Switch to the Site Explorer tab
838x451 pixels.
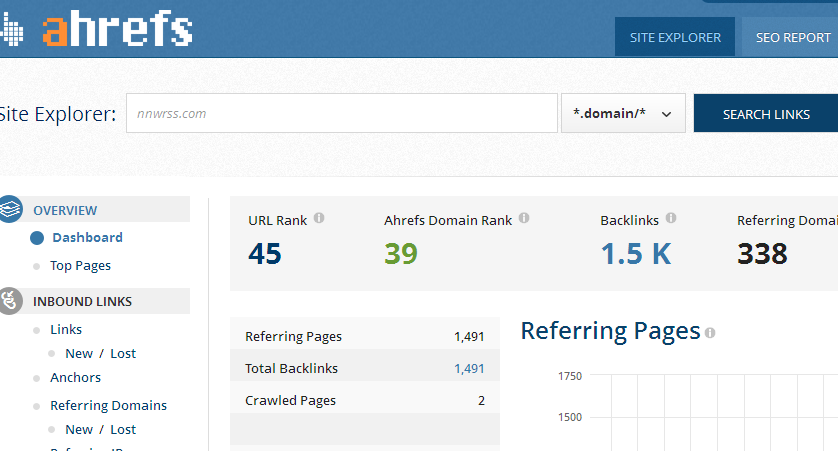coord(675,37)
